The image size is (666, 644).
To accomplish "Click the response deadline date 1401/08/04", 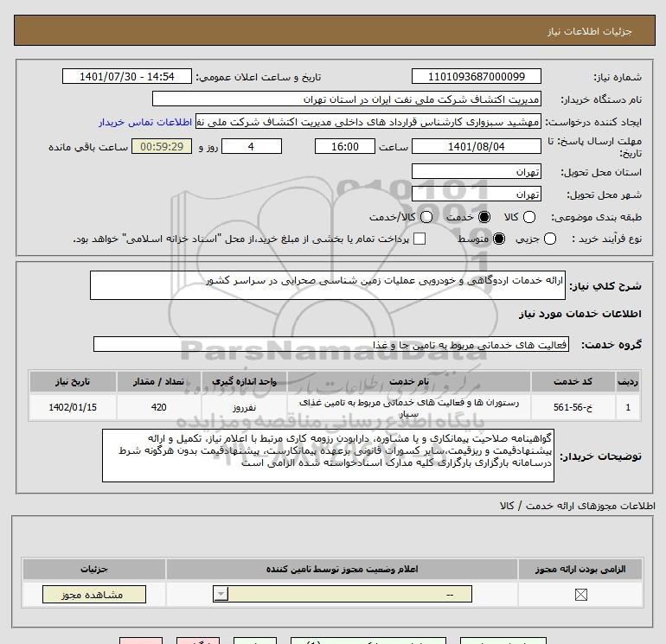I will click(476, 146).
